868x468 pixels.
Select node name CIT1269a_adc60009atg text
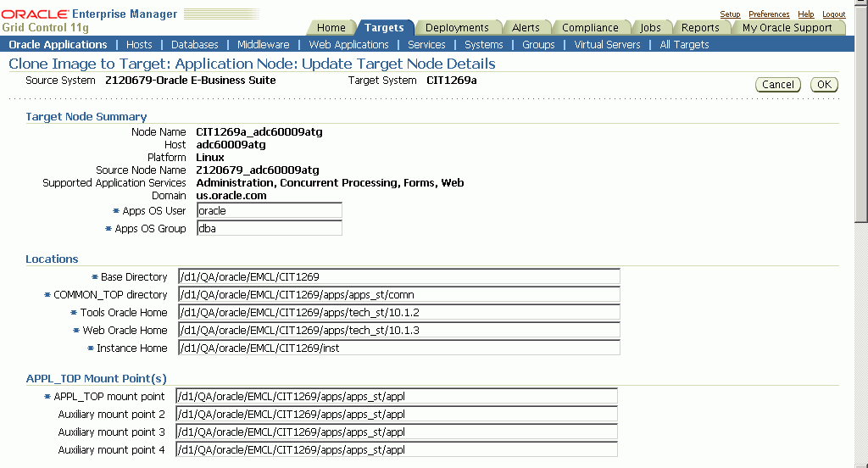point(259,131)
